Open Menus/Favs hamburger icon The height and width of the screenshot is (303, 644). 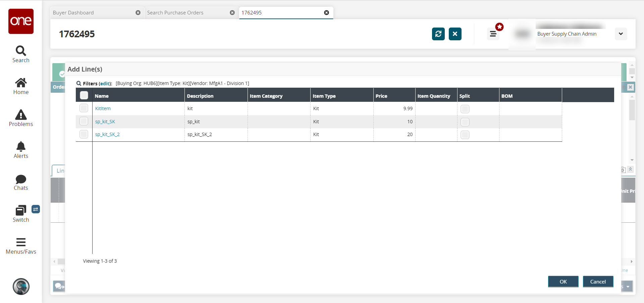(x=21, y=242)
